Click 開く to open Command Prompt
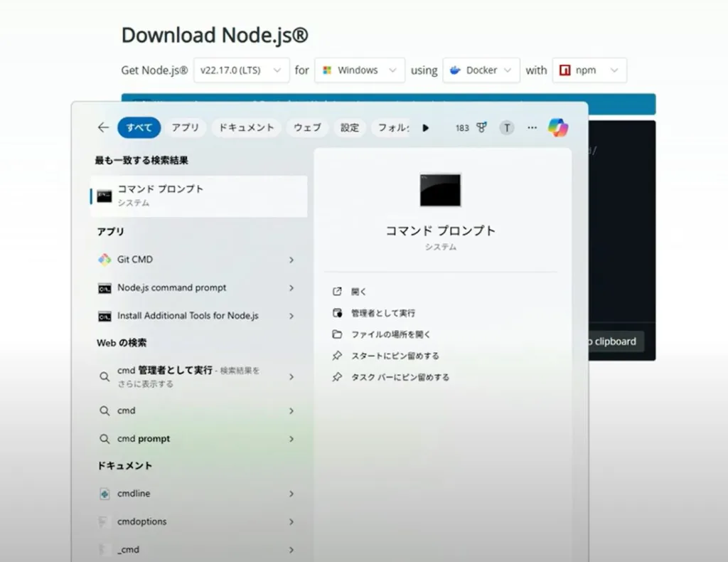 click(359, 292)
